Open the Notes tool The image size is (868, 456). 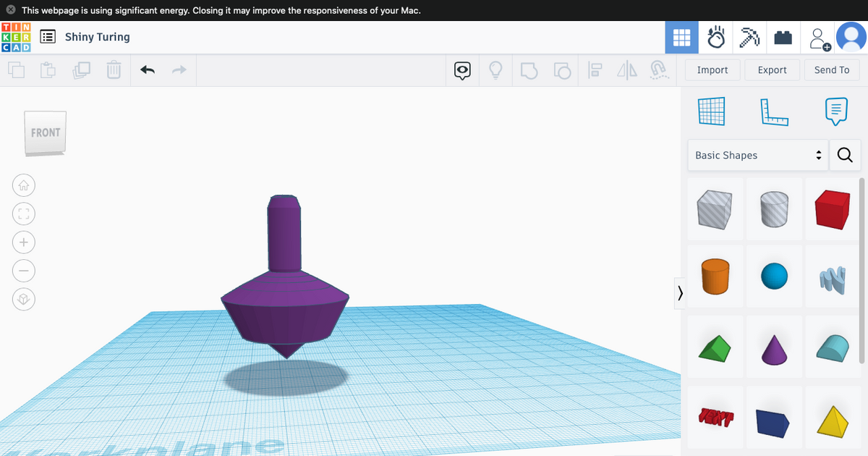[836, 111]
